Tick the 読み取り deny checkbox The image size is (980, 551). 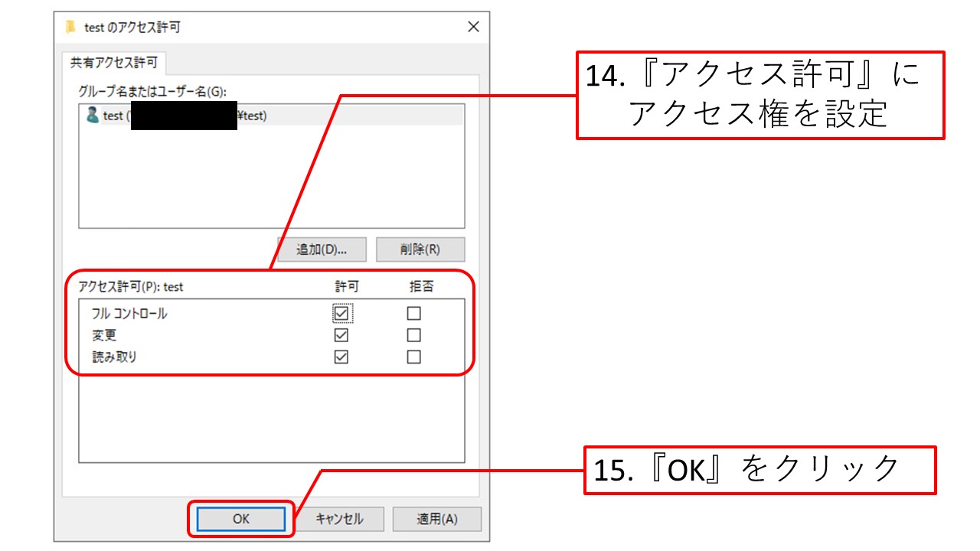[413, 357]
